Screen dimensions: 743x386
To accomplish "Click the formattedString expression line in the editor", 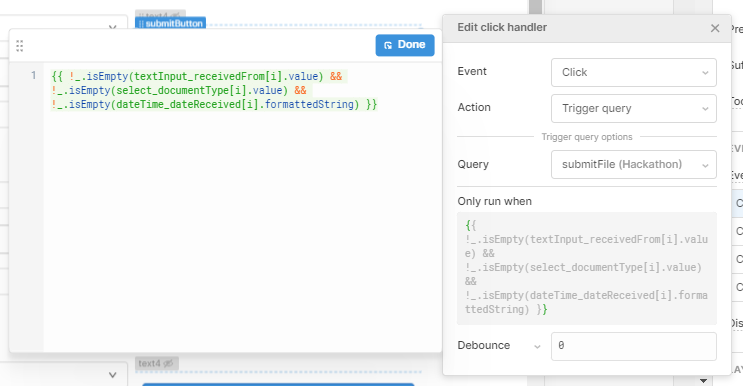I will [x=214, y=104].
